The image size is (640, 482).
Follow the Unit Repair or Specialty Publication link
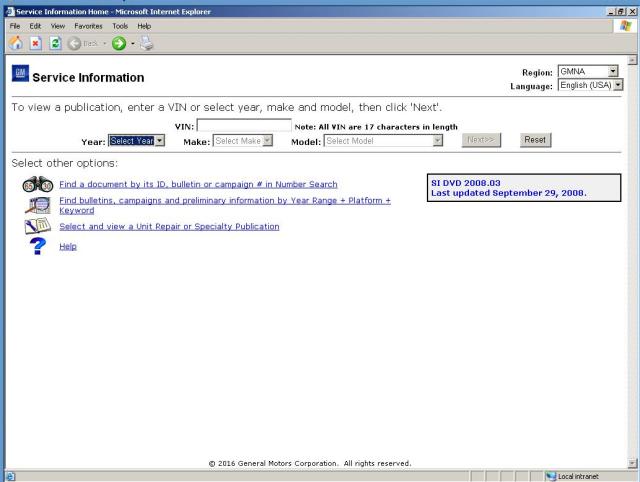point(169,227)
